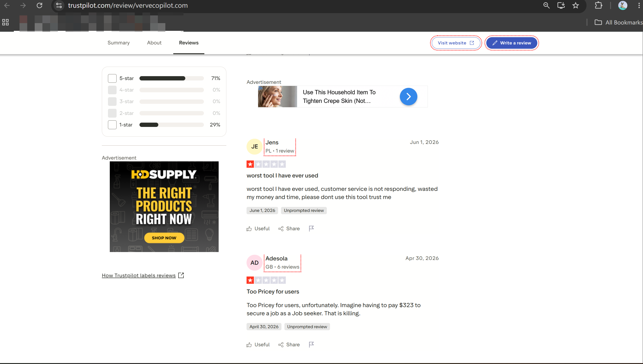
Task: Click the Visit website button
Action: 456,43
